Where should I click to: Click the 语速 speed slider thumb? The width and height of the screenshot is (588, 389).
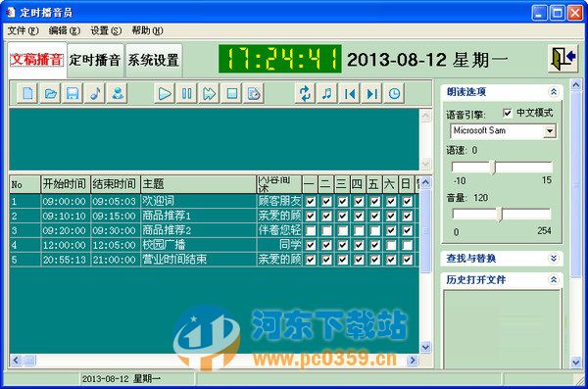click(494, 168)
